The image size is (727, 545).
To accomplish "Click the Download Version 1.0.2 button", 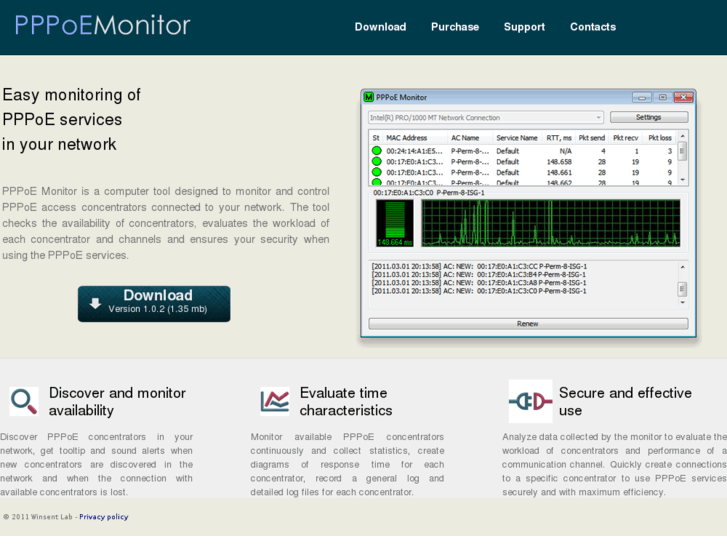I will point(154,304).
